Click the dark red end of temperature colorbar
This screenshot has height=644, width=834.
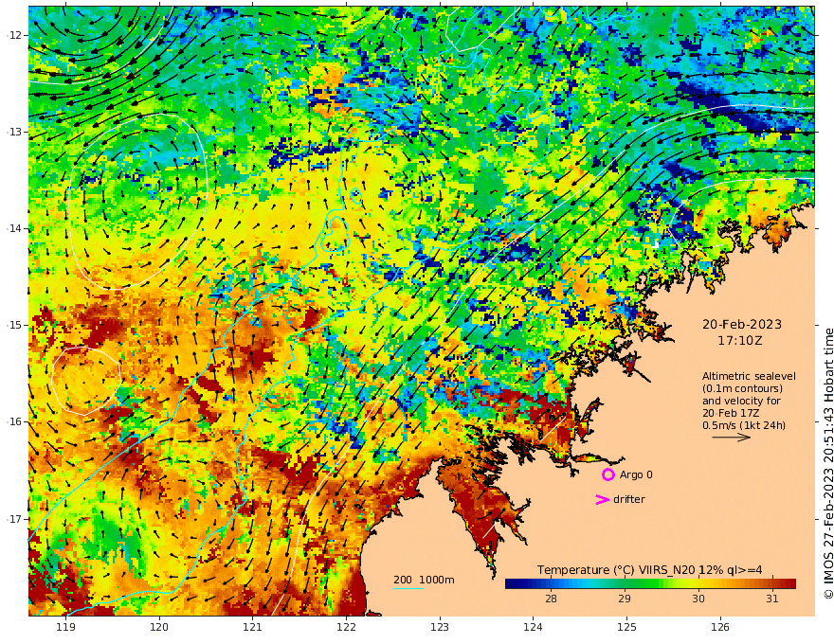(790, 584)
